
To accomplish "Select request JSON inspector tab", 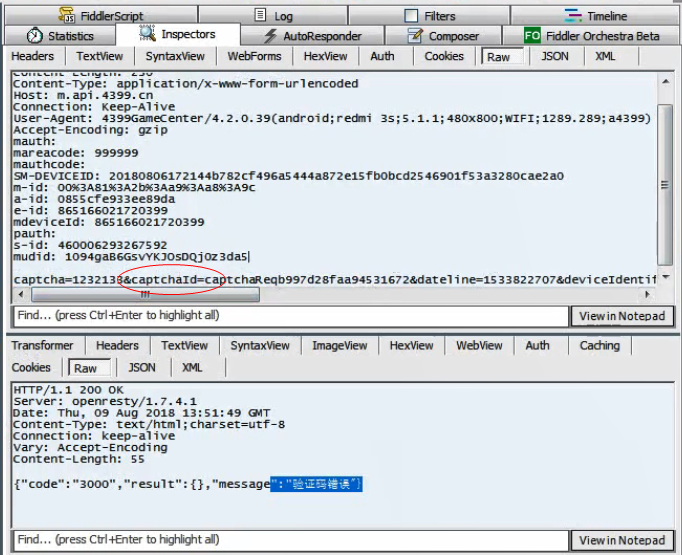I will (555, 57).
